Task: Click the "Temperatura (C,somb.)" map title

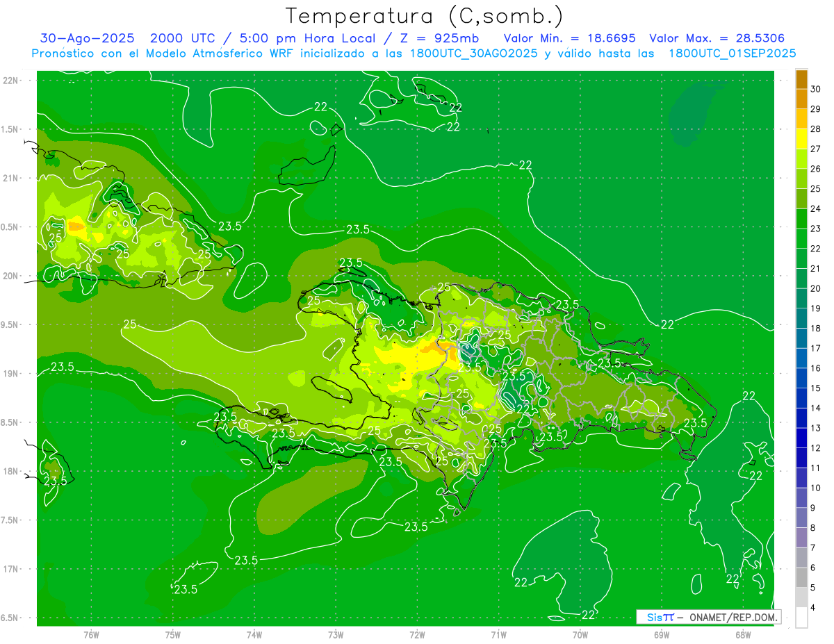Action: pos(425,16)
